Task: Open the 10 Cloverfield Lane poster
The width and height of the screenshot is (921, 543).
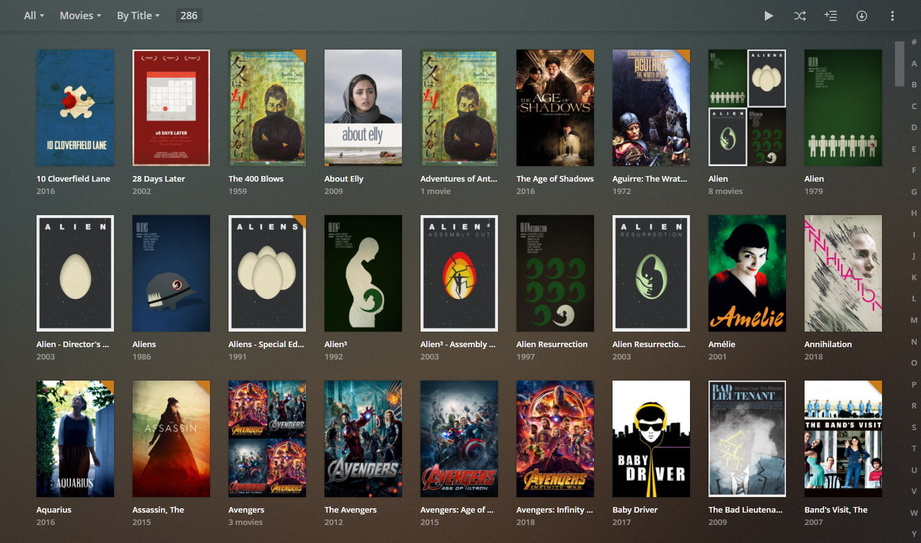Action: pos(75,108)
